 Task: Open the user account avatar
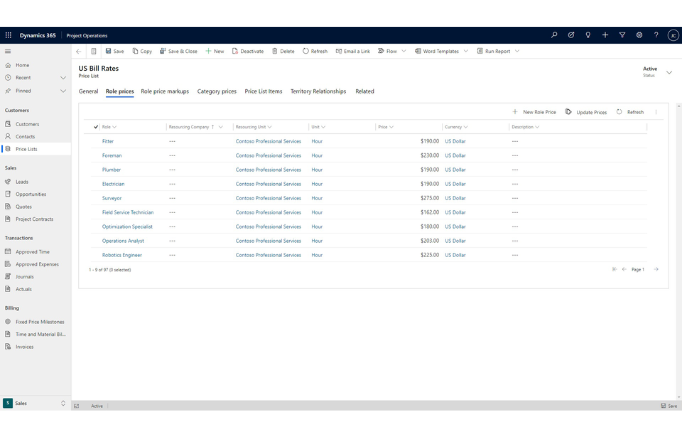point(673,35)
